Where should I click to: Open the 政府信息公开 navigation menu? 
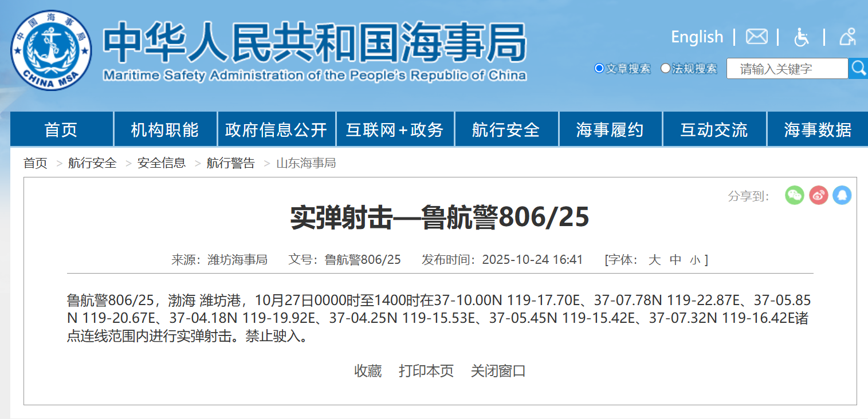tap(276, 130)
